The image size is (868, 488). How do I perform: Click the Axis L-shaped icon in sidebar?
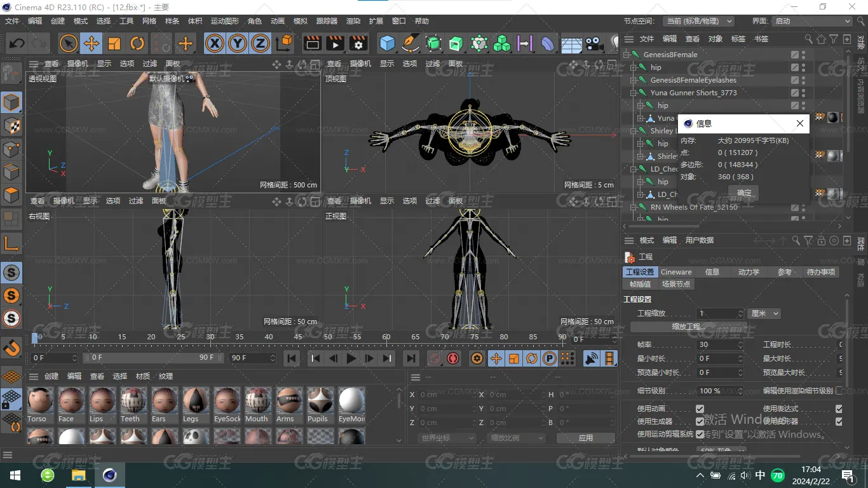click(x=11, y=243)
